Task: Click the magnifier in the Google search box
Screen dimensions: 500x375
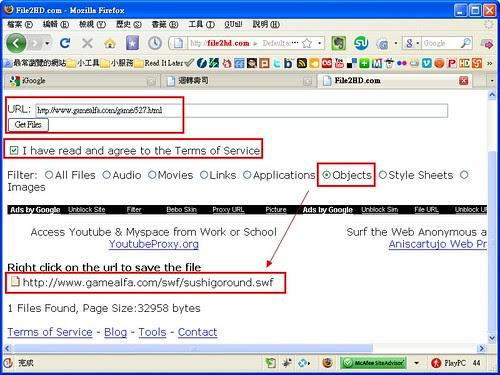Action: pyautogui.click(x=466, y=43)
